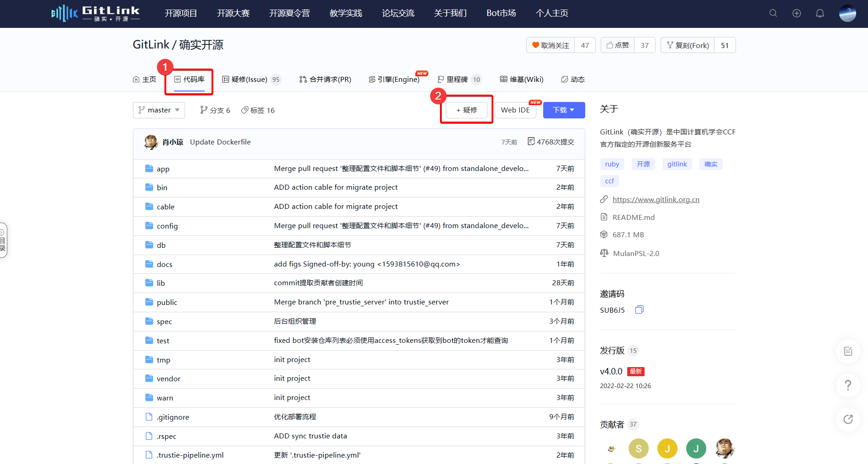
Task: Click the feedback note icon on right edge
Action: coord(848,351)
